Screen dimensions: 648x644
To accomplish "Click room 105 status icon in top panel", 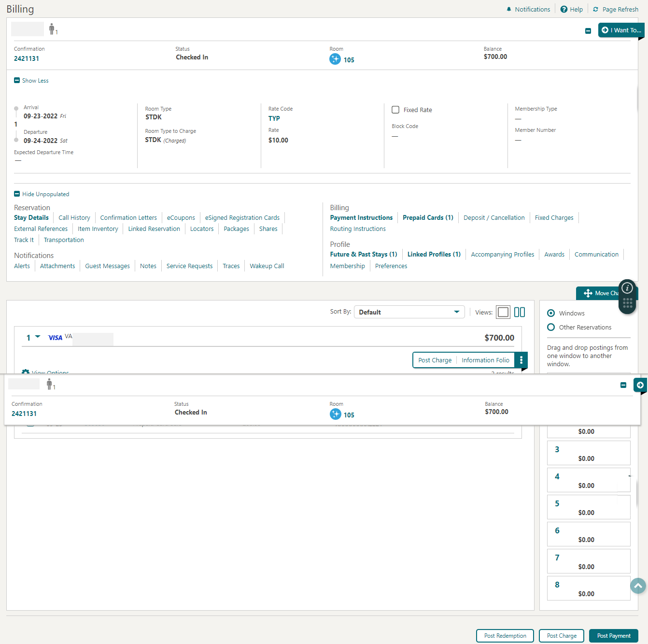I will [335, 59].
